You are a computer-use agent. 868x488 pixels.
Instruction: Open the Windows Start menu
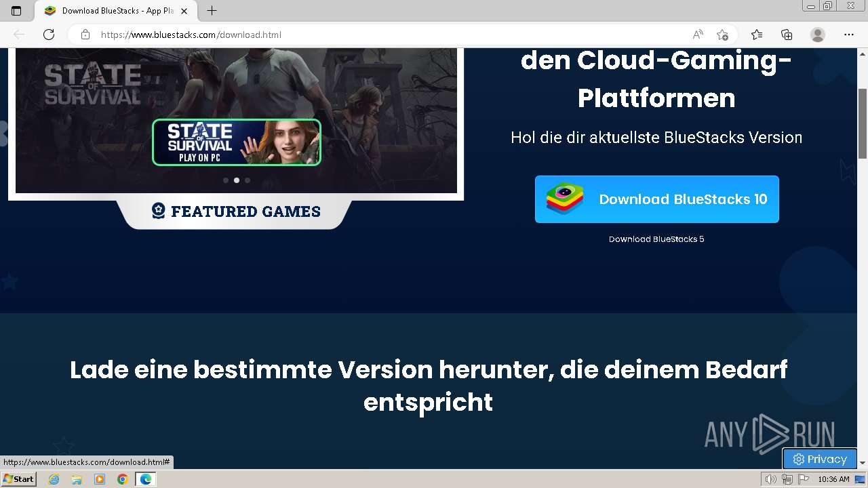tap(19, 479)
